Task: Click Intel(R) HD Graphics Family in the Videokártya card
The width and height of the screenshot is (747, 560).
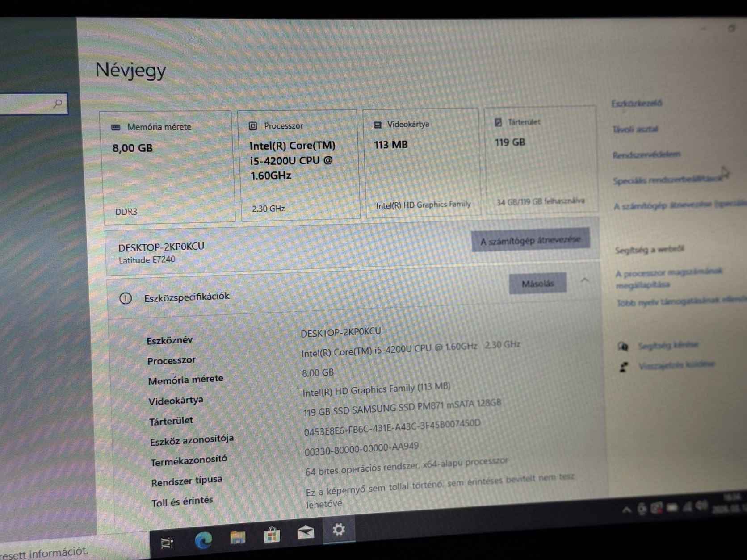Action: tap(424, 205)
